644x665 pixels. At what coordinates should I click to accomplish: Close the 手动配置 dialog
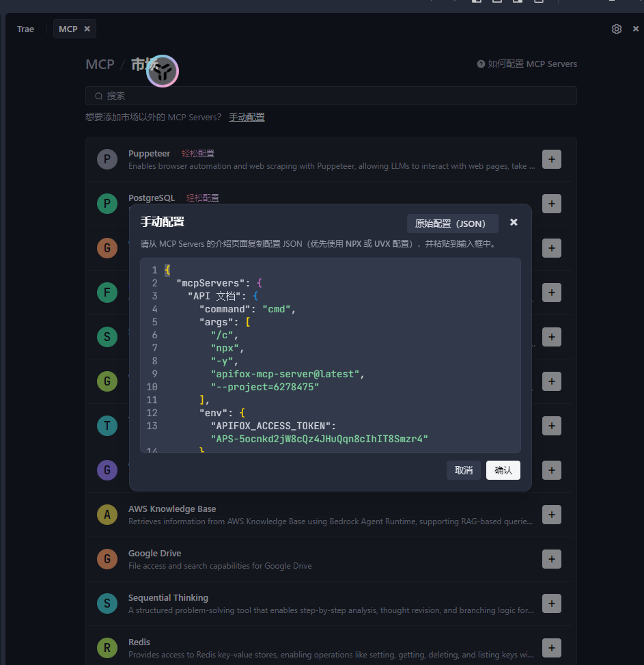coord(514,222)
